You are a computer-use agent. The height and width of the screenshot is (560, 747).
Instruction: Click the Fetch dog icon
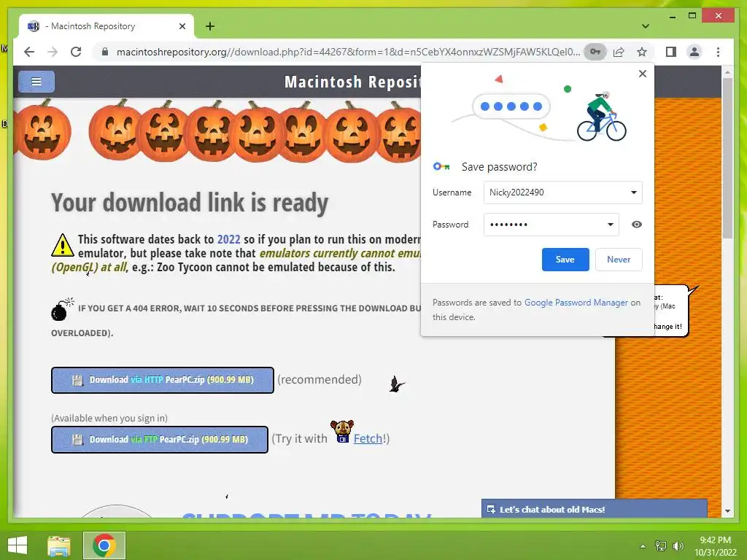tap(342, 432)
